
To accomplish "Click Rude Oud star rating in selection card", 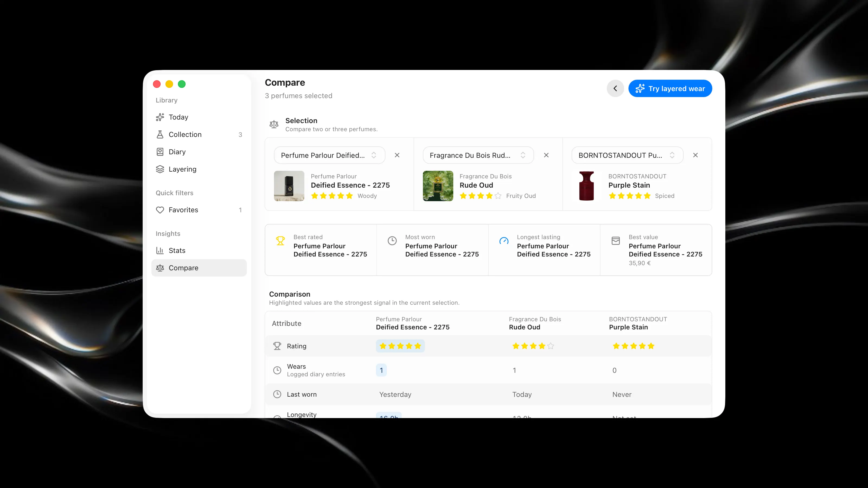I will tap(480, 196).
